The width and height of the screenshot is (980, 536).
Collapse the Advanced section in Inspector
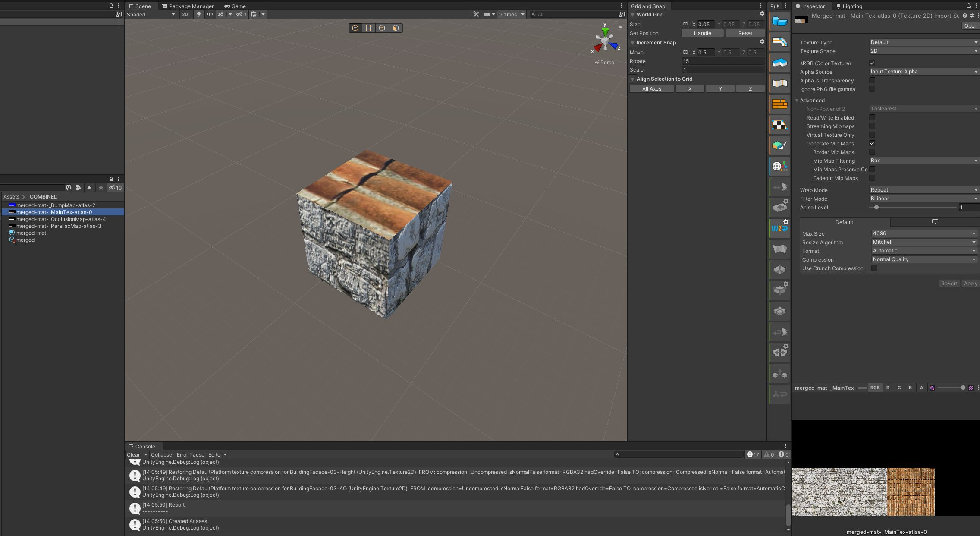tap(797, 100)
